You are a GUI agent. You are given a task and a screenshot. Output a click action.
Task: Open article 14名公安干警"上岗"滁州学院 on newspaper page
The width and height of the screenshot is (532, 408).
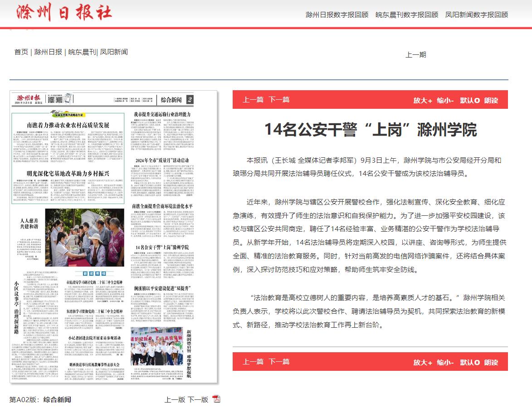162,247
